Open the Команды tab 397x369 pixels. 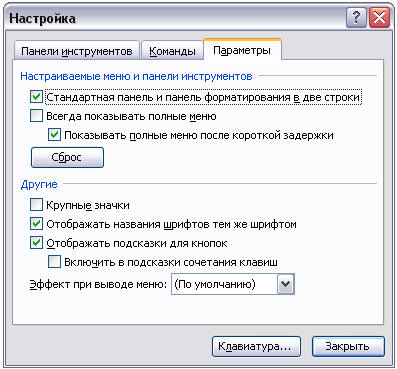(172, 51)
